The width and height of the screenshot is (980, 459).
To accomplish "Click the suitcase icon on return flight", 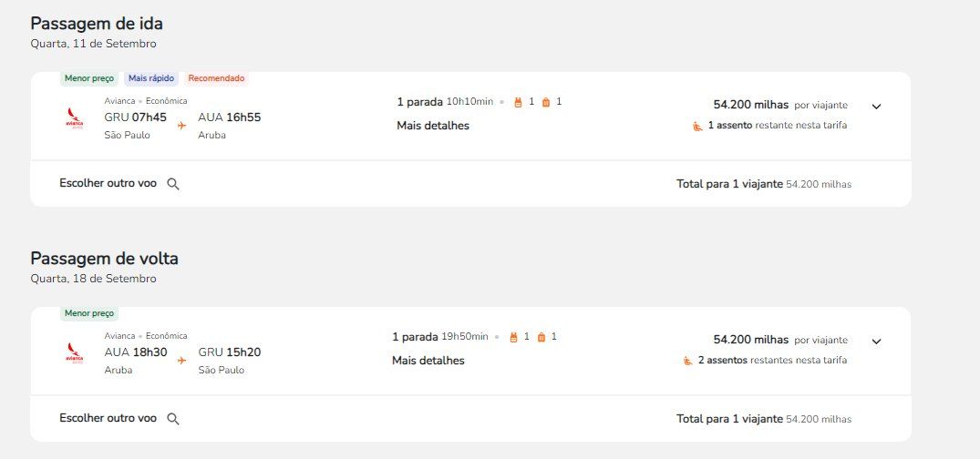I will [x=542, y=337].
